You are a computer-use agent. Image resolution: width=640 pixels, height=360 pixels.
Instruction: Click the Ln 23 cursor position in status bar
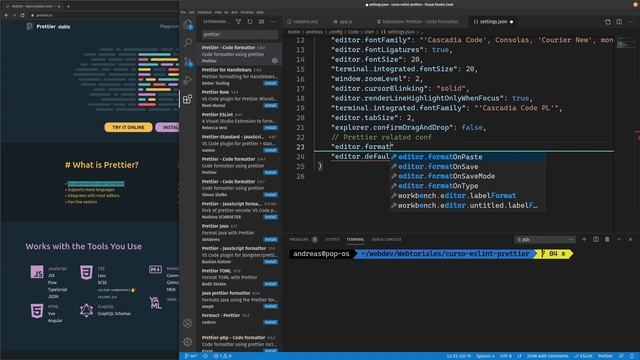coord(459,356)
